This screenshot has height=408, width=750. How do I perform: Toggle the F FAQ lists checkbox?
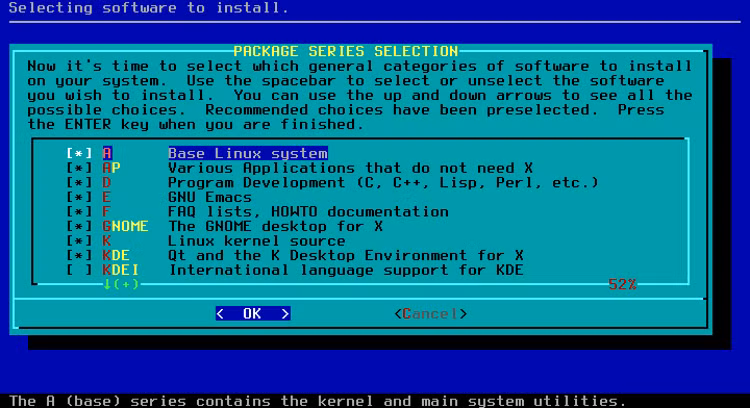coord(79,212)
